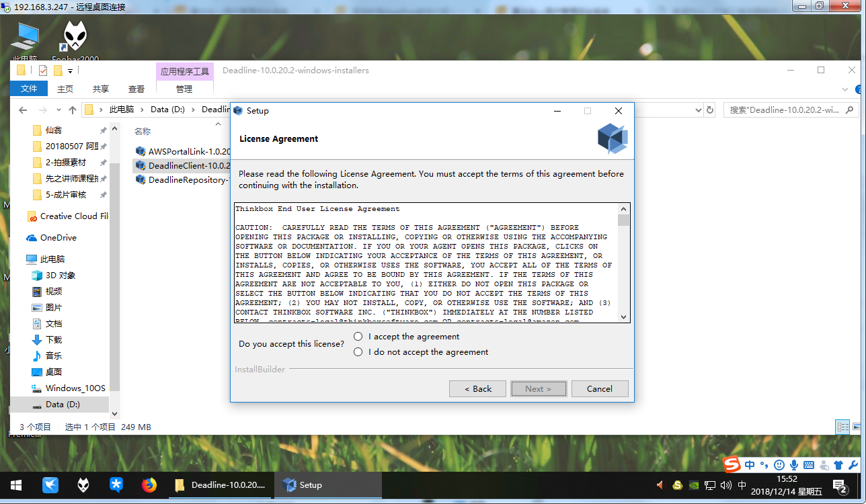Switch to the 共享 ribbon tab

point(101,89)
